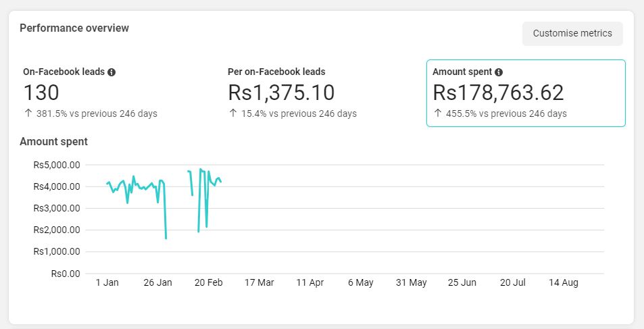
Task: Open the Customise metrics button
Action: [x=572, y=34]
